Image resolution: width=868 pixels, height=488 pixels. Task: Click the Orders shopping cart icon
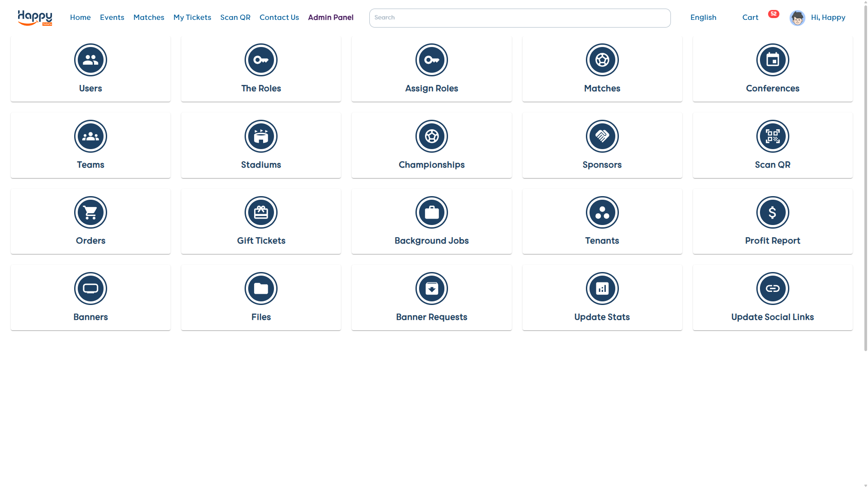point(90,212)
